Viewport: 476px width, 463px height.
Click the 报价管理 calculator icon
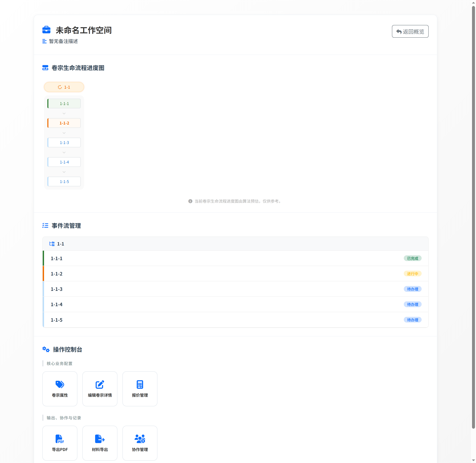(x=140, y=384)
